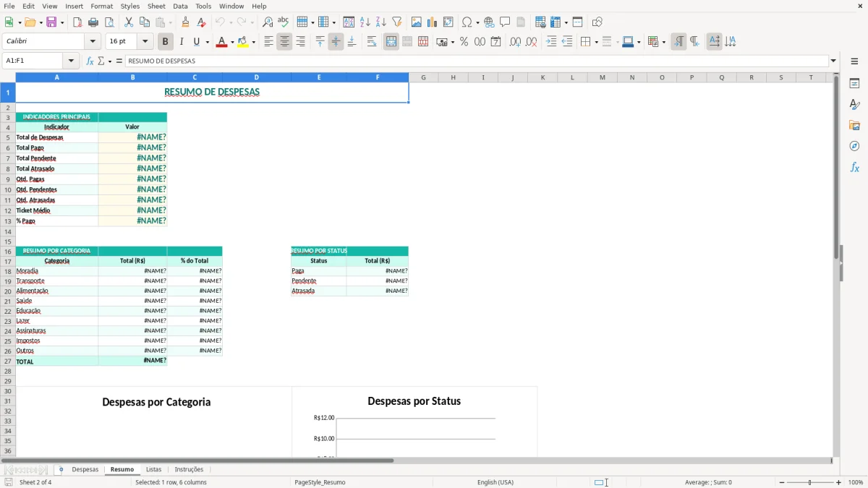Viewport: 868px width, 488px height.
Task: Expand the Name Box dropdown
Action: tap(71, 61)
